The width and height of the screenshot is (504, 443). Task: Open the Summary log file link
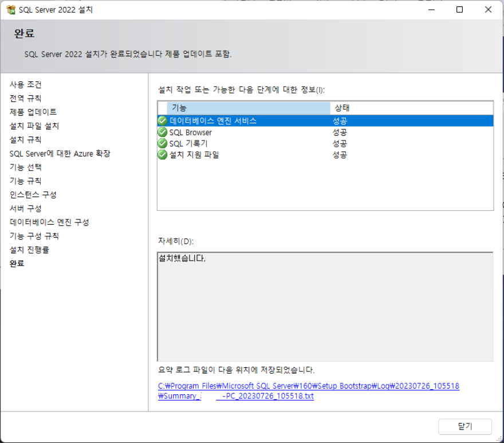tap(309, 391)
